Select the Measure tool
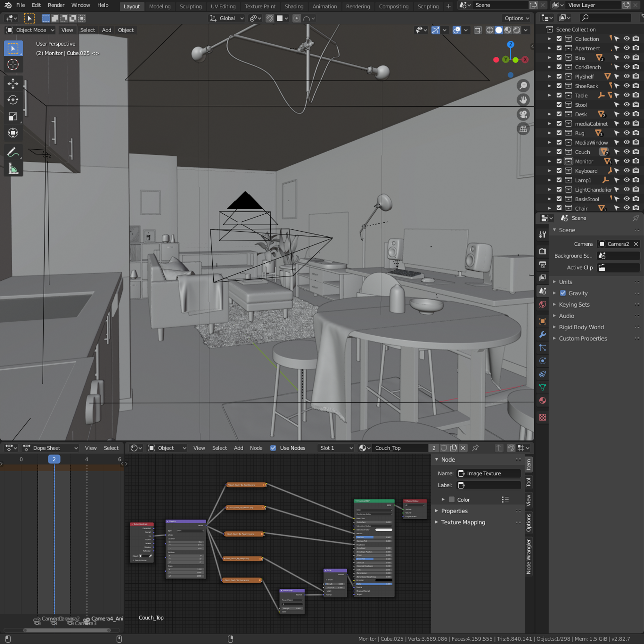Screen dimensions: 644x644 [x=13, y=169]
